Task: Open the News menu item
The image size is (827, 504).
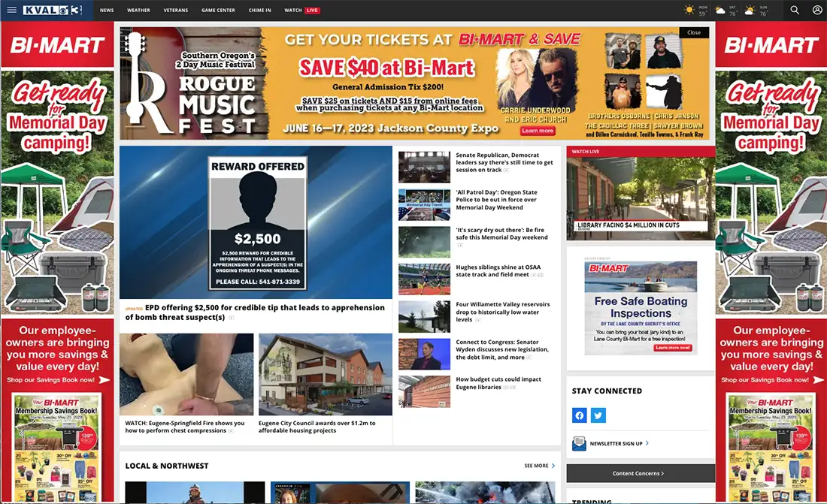Action: coord(107,10)
